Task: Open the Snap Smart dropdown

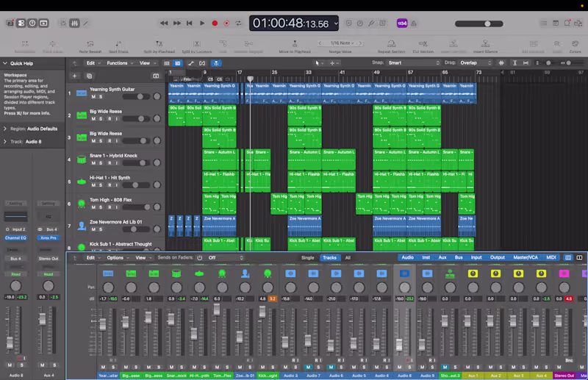Action: coord(414,63)
